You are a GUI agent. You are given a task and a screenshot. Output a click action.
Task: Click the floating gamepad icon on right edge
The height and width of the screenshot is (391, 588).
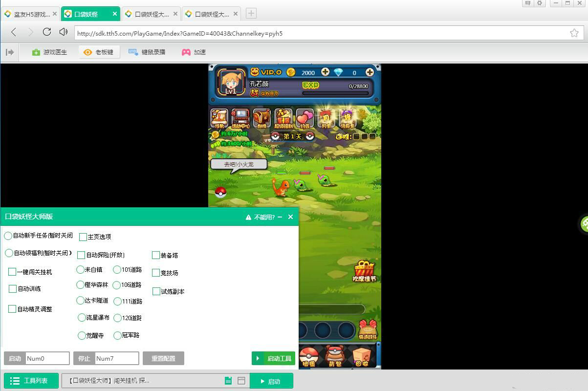pyautogui.click(x=584, y=224)
